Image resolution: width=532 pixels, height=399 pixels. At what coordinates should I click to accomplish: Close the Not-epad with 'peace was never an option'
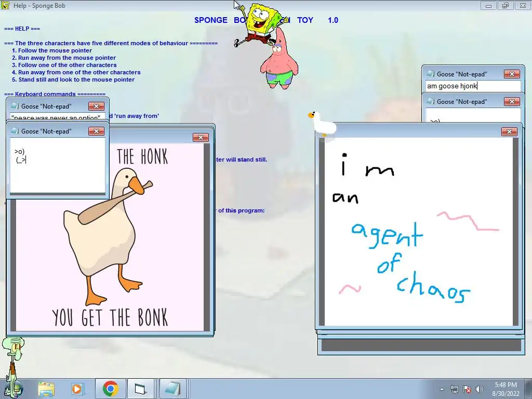click(x=96, y=106)
